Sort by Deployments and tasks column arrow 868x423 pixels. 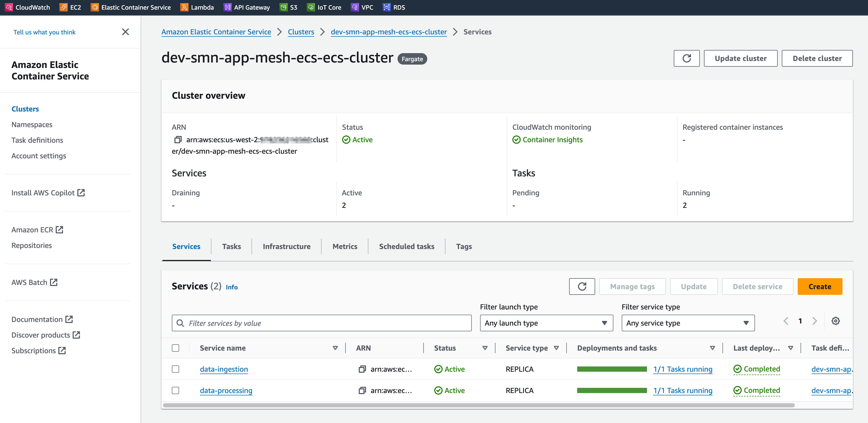tap(712, 348)
